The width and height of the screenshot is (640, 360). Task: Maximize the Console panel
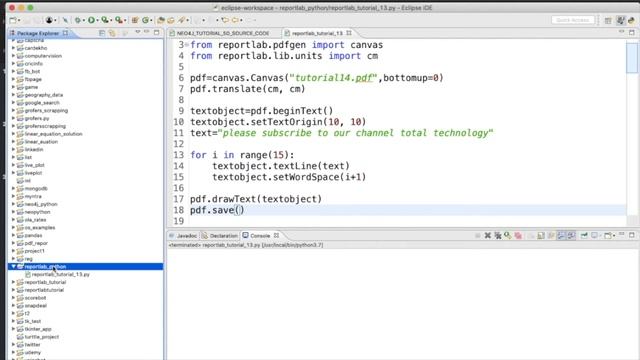[x=632, y=235]
